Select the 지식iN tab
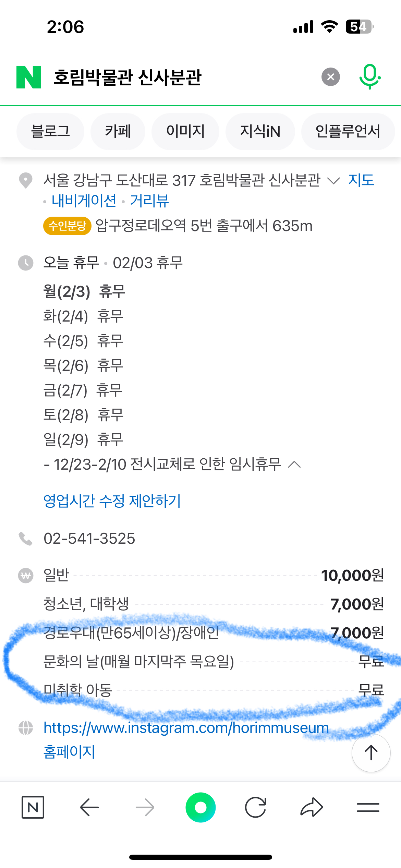The image size is (401, 868). [260, 131]
